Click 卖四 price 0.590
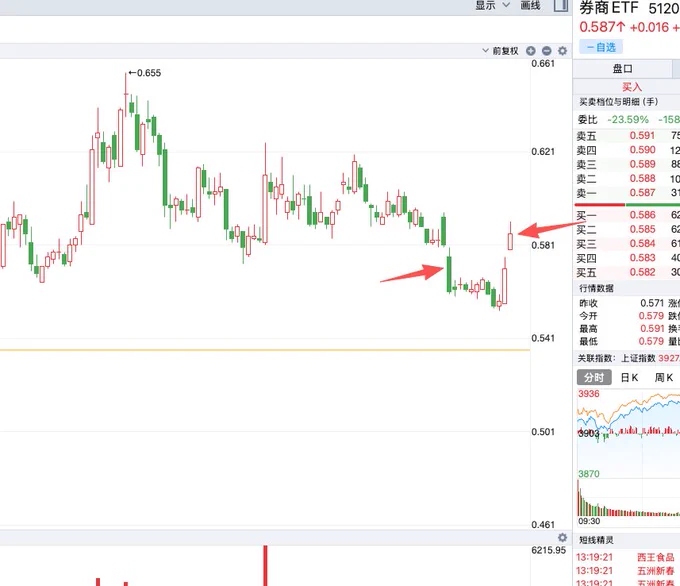 click(642, 150)
